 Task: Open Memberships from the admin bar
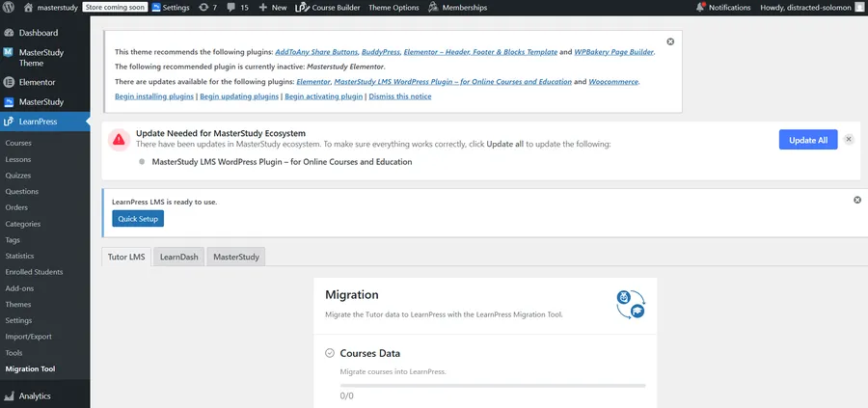coord(458,8)
